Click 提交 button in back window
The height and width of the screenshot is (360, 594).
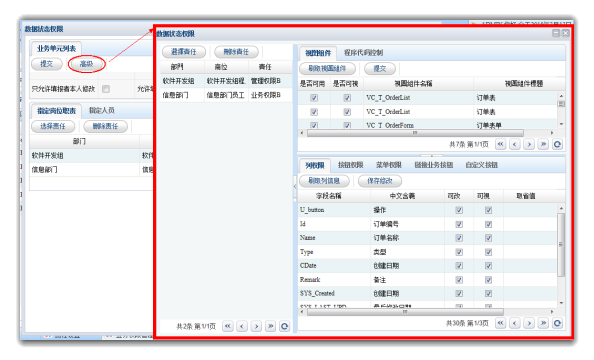pyautogui.click(x=47, y=64)
